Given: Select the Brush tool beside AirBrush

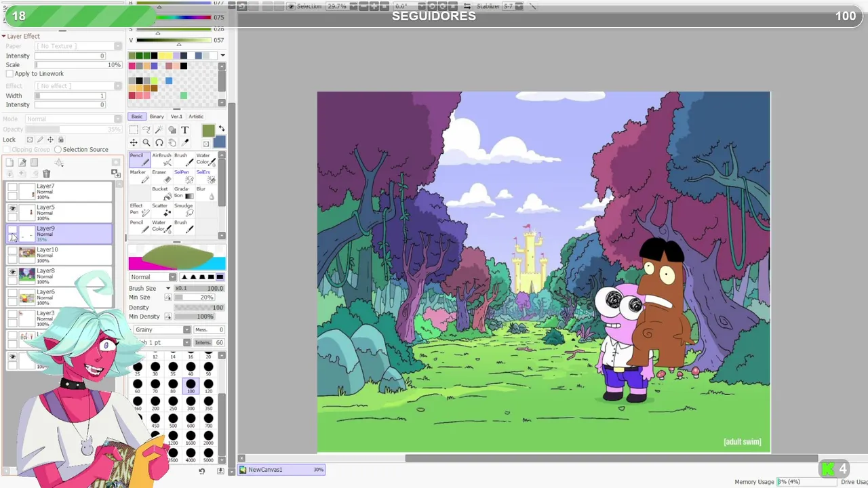Looking at the screenshot, I should click(x=183, y=160).
